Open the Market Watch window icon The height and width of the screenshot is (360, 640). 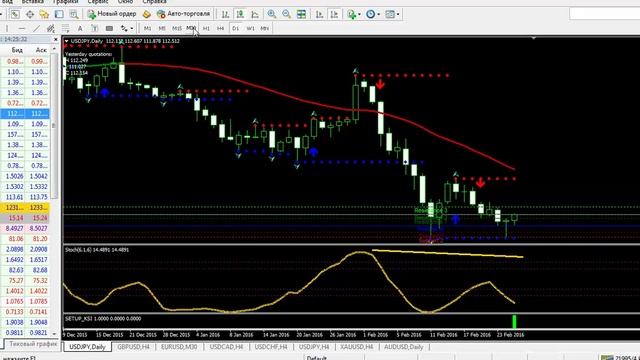coord(15,14)
